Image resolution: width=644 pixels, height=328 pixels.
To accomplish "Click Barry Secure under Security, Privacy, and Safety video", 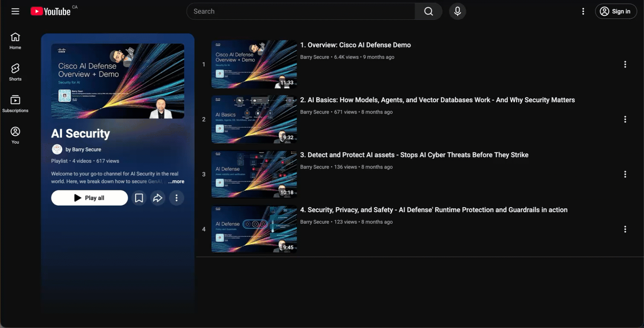I will click(x=315, y=222).
